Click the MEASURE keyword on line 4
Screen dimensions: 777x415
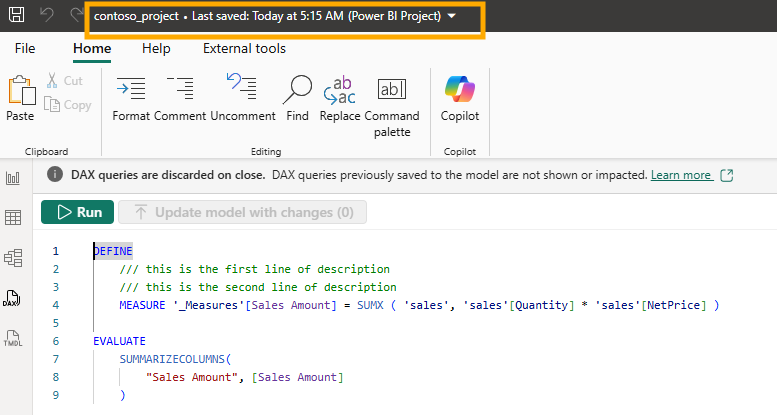click(142, 305)
